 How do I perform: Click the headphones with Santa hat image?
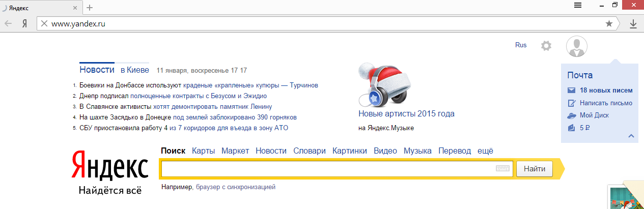pos(385,84)
